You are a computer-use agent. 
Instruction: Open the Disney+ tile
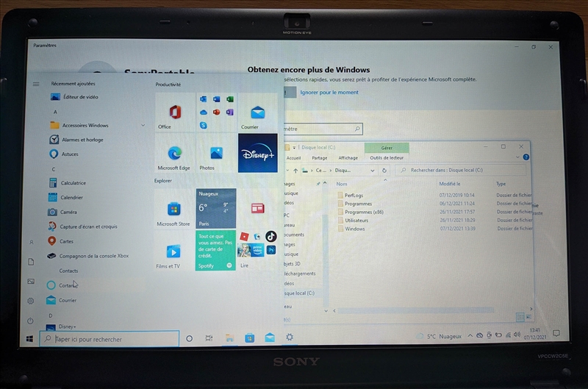tap(258, 153)
